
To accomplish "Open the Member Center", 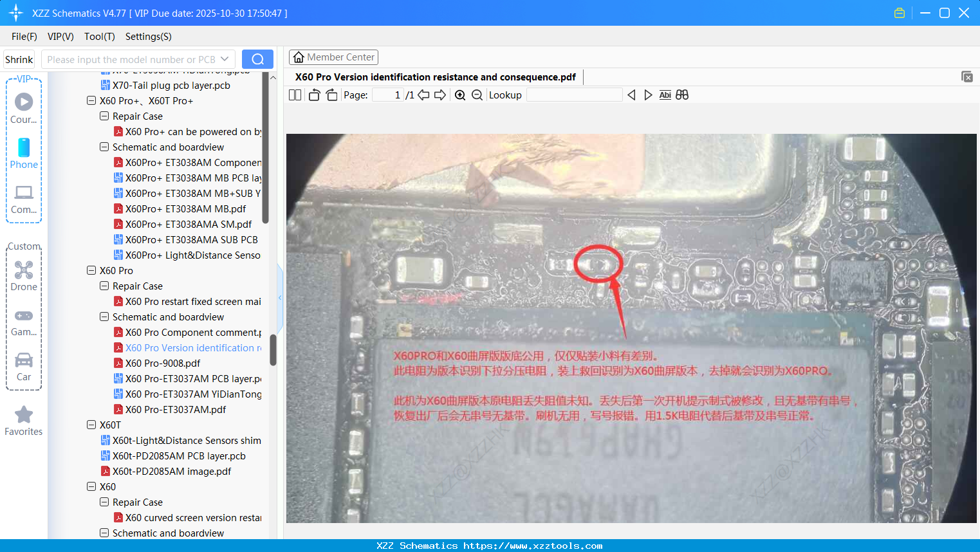I will tap(333, 57).
